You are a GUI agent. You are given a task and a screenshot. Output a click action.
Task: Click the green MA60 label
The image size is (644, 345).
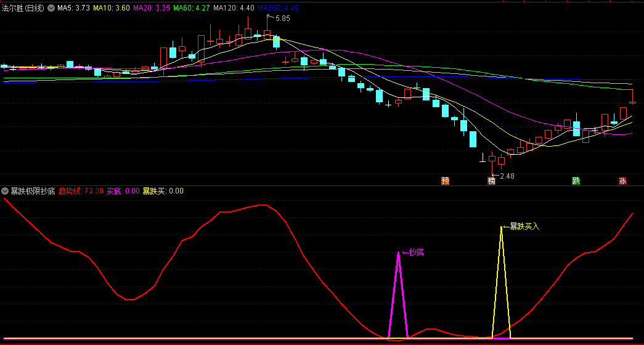coord(192,8)
